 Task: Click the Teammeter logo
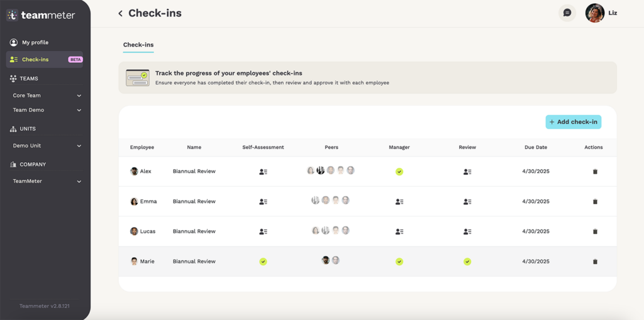41,15
